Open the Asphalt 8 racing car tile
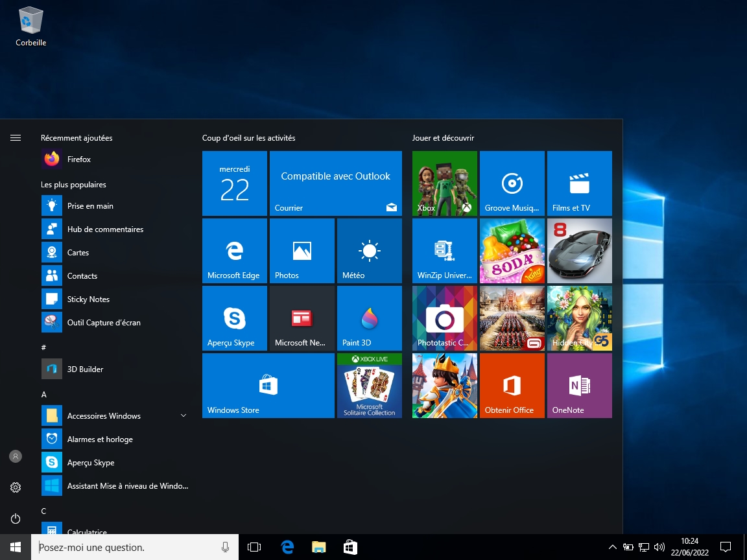The image size is (747, 560). point(580,251)
